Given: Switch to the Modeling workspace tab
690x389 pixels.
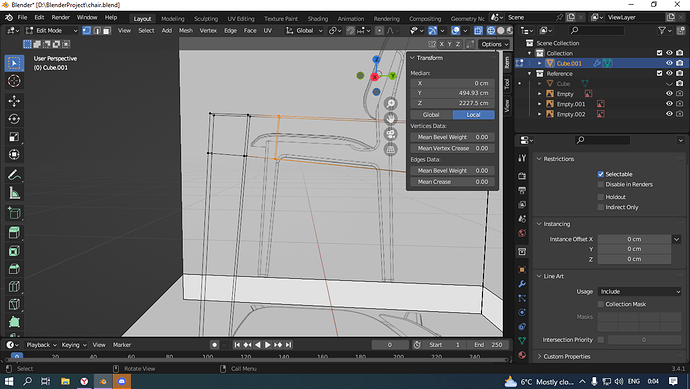Looking at the screenshot, I should (172, 18).
